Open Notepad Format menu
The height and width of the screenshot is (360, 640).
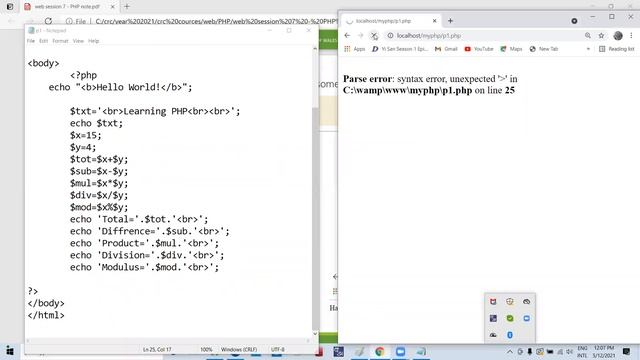[60, 41]
